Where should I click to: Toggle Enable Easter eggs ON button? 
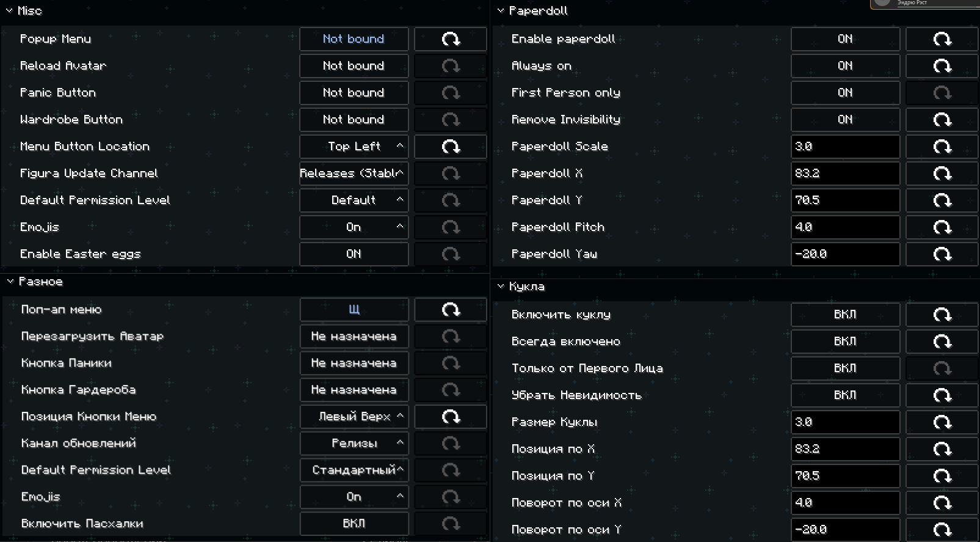click(354, 254)
